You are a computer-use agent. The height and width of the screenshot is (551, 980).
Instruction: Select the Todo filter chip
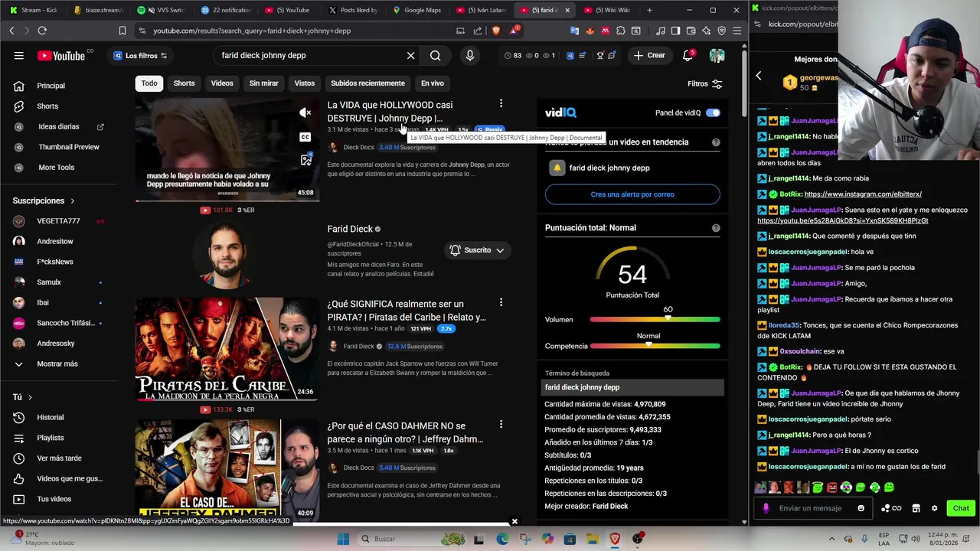[149, 83]
